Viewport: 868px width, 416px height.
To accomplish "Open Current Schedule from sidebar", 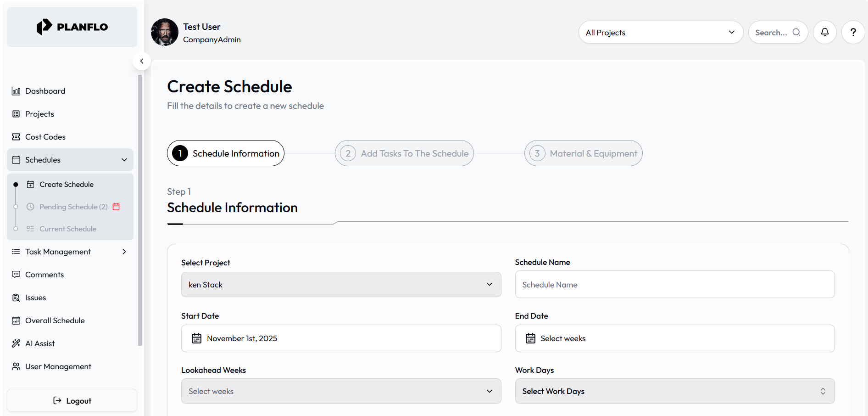I will coord(68,228).
